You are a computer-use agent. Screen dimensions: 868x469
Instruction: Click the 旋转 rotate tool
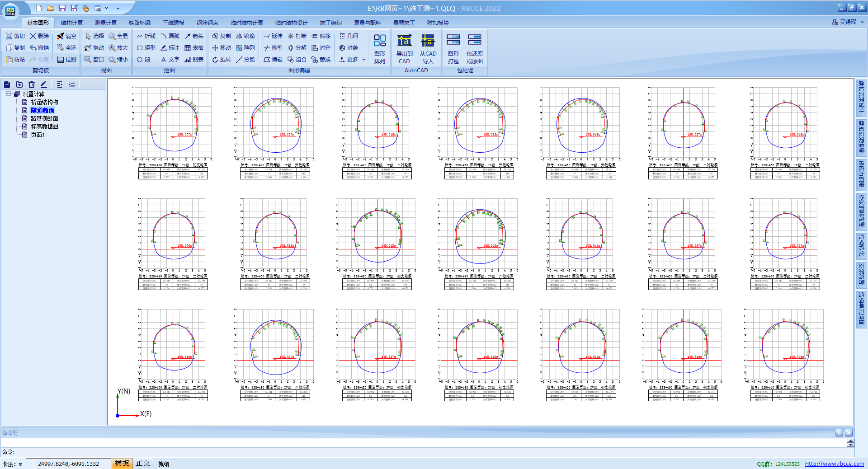click(222, 60)
